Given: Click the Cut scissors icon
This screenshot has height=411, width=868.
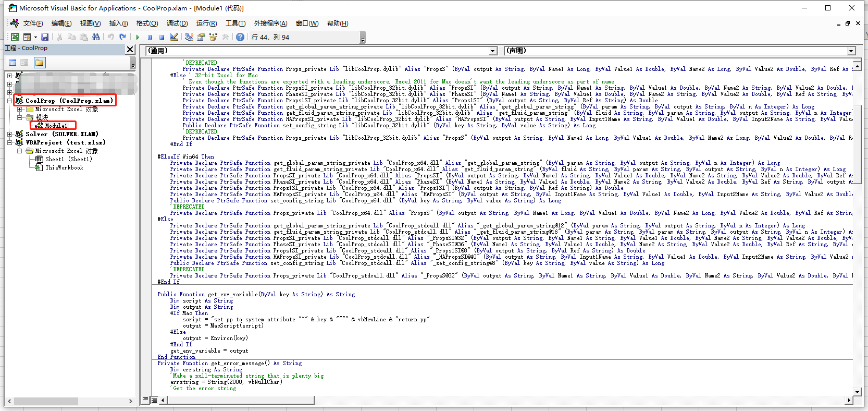Looking at the screenshot, I should click(59, 37).
